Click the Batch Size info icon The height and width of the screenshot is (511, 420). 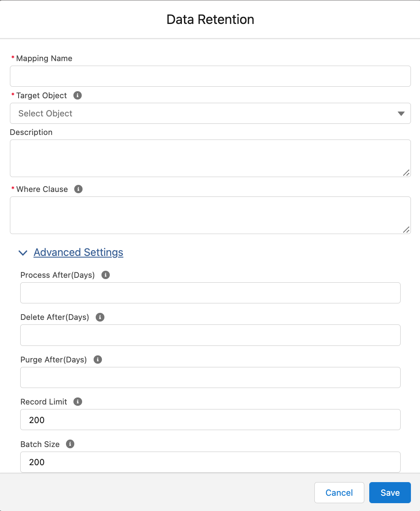pos(70,444)
